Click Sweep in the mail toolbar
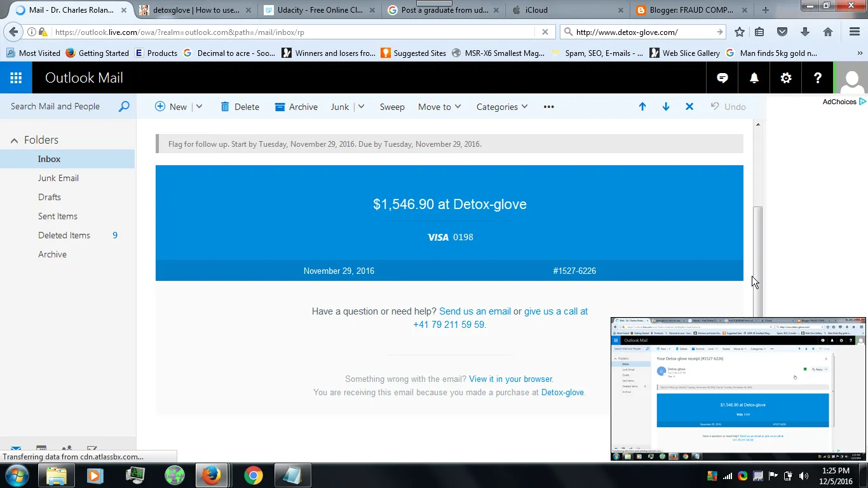Viewport: 868px width, 488px height. [392, 107]
